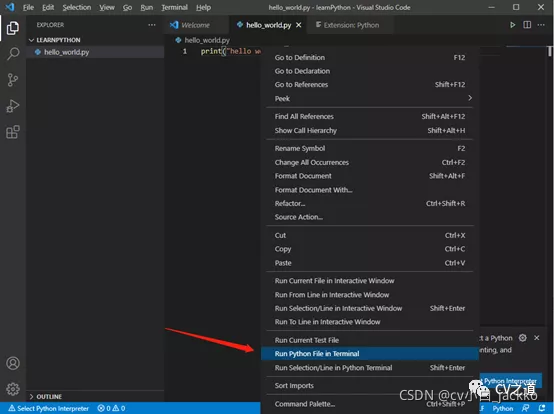Open the Selection menu
Screen dimensions: 554x414
(x=77, y=7)
